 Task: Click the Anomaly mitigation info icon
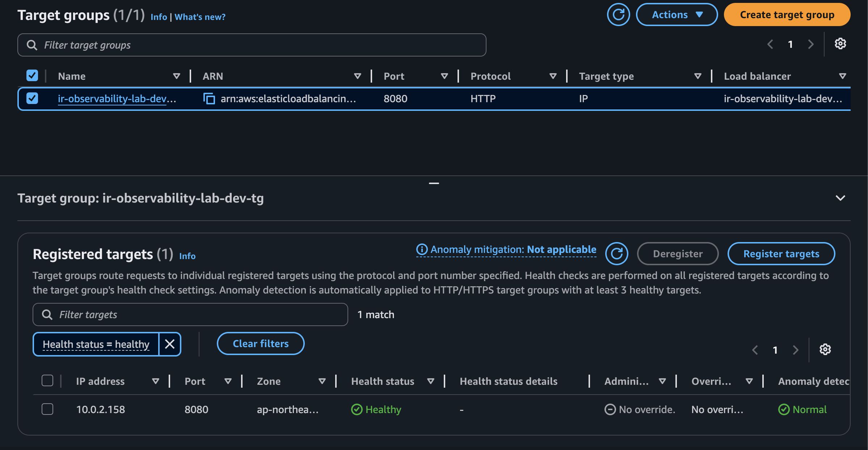click(x=422, y=249)
